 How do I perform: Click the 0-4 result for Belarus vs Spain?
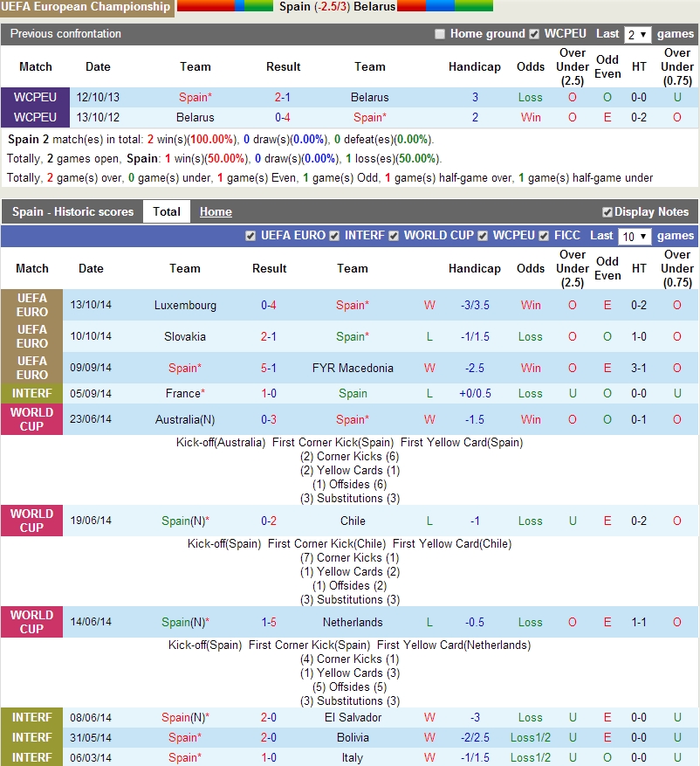click(x=283, y=117)
